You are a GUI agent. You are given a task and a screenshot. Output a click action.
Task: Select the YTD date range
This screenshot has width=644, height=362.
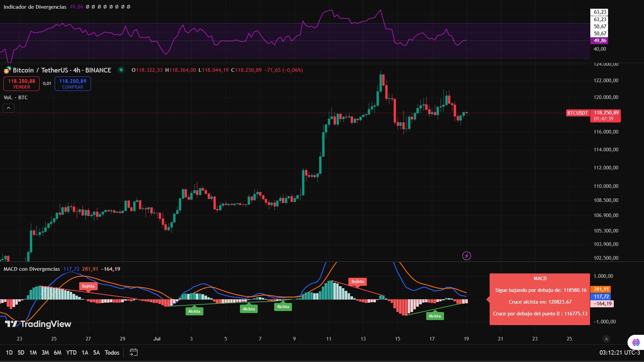coord(71,353)
